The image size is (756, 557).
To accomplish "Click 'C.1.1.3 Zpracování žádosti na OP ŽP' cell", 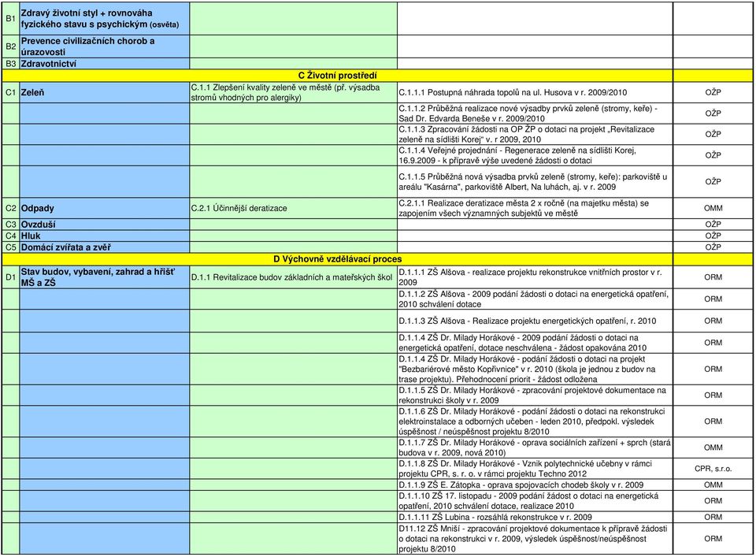I will (x=535, y=135).
